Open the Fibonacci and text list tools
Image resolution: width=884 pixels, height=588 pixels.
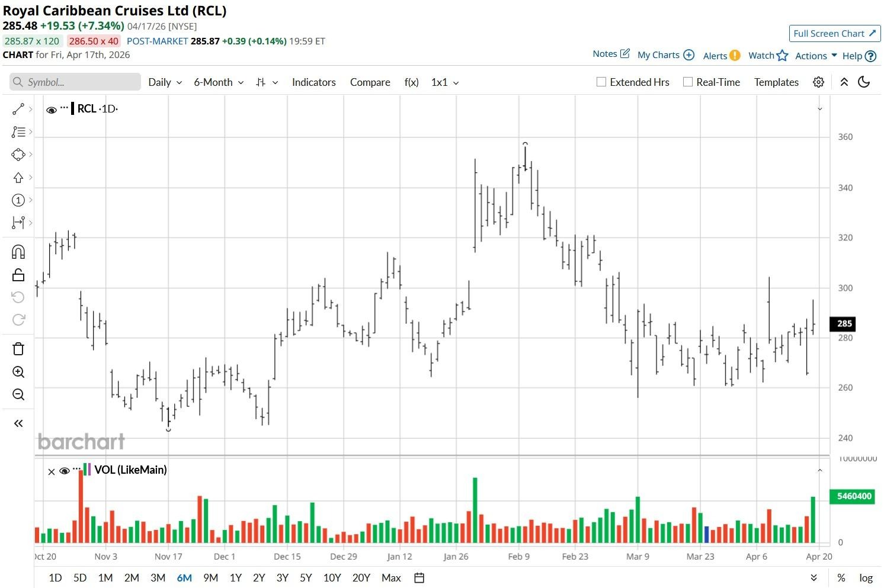point(18,132)
